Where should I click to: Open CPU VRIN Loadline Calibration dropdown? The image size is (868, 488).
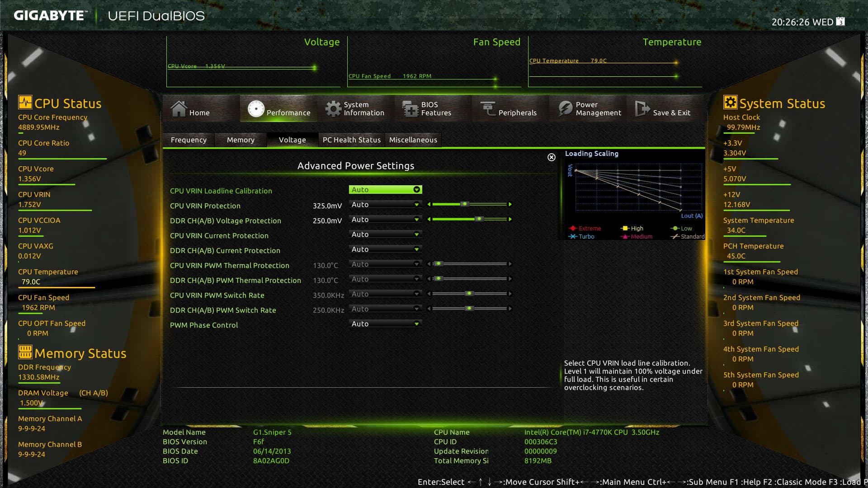click(x=385, y=190)
